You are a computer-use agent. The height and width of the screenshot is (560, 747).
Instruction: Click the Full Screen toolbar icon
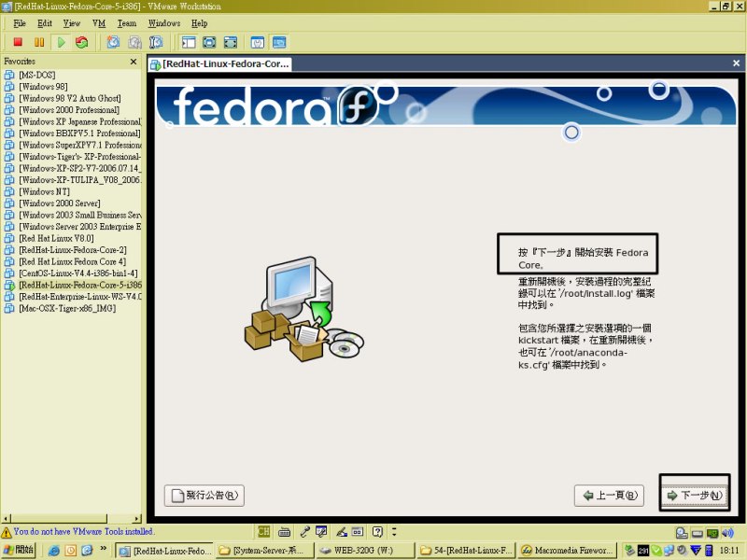(x=230, y=42)
